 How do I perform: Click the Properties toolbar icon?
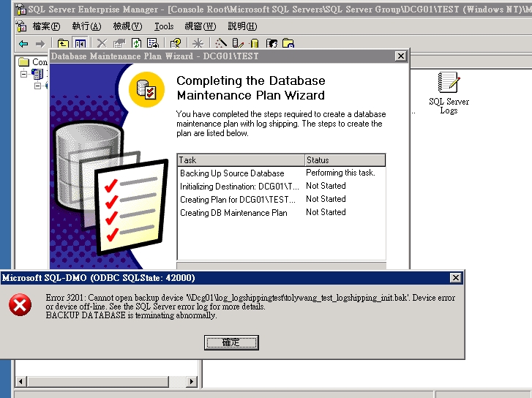(119, 43)
